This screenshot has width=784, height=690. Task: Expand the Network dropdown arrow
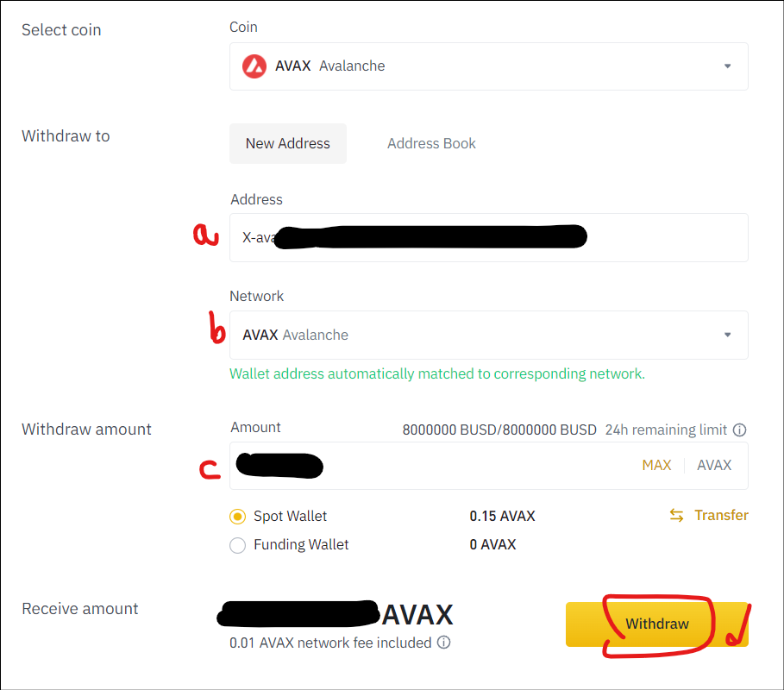727,335
